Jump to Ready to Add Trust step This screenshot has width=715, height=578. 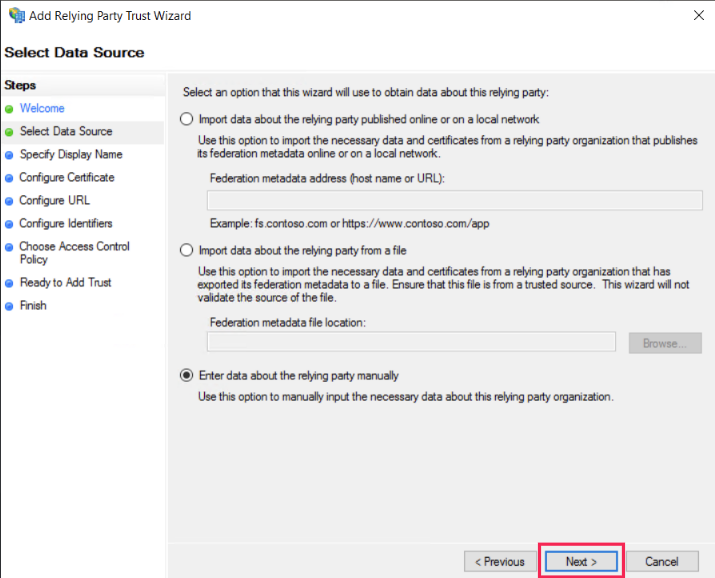pyautogui.click(x=66, y=283)
